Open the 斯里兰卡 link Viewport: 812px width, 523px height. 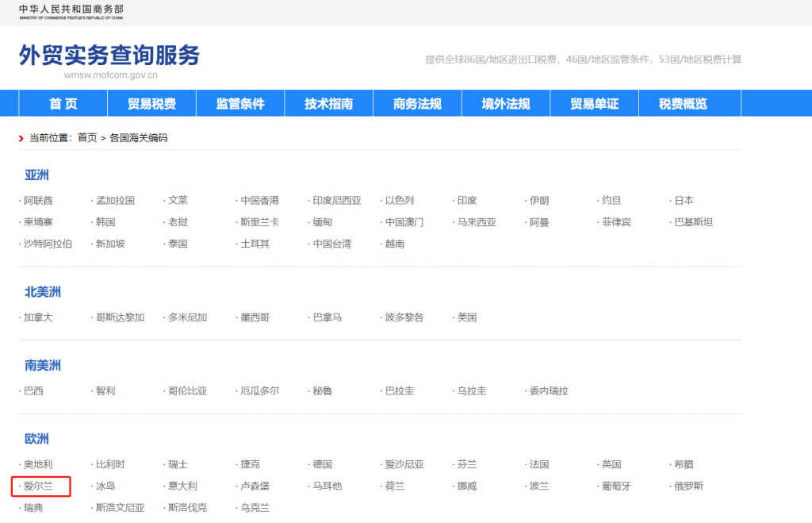pos(259,222)
